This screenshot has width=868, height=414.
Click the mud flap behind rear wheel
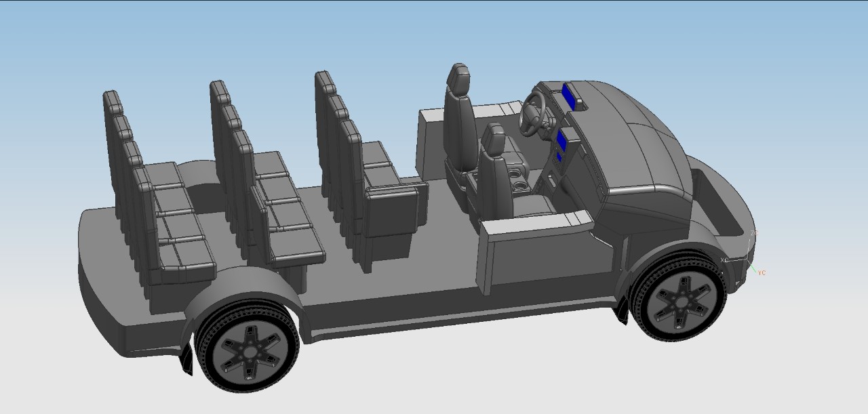click(186, 360)
